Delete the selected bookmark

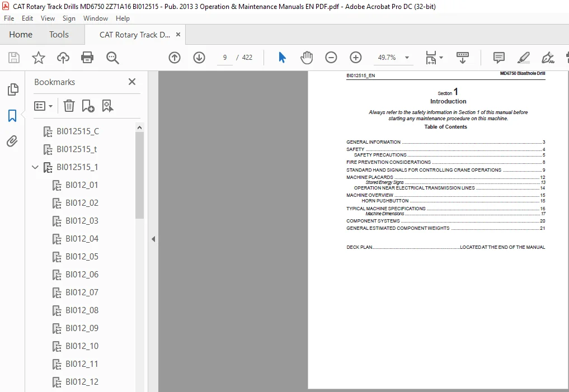[x=69, y=106]
